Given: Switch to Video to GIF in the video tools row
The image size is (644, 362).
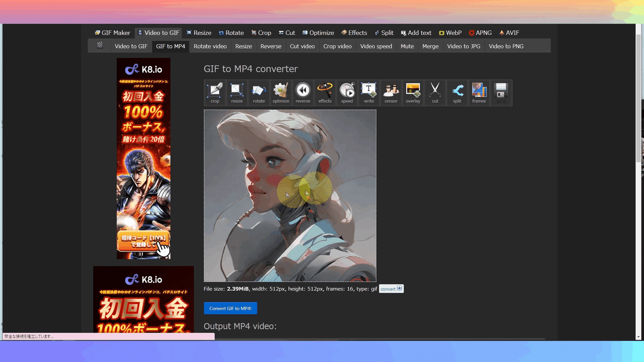Looking at the screenshot, I should pos(131,46).
